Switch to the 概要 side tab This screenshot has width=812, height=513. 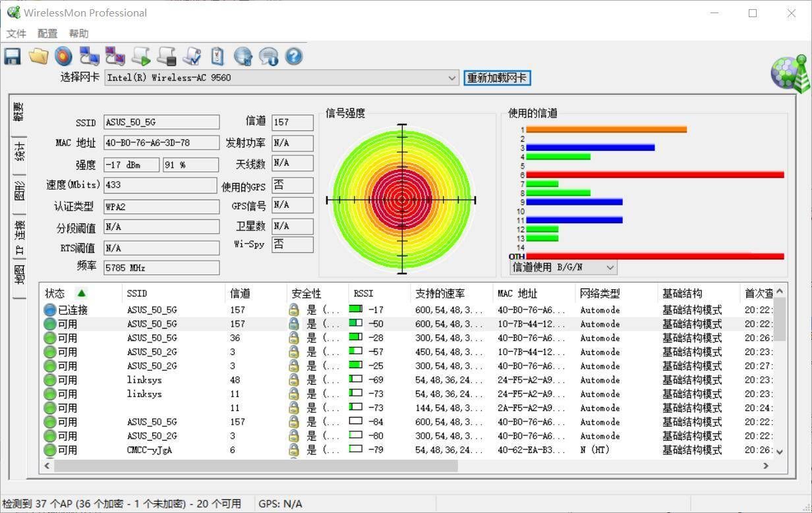[18, 113]
